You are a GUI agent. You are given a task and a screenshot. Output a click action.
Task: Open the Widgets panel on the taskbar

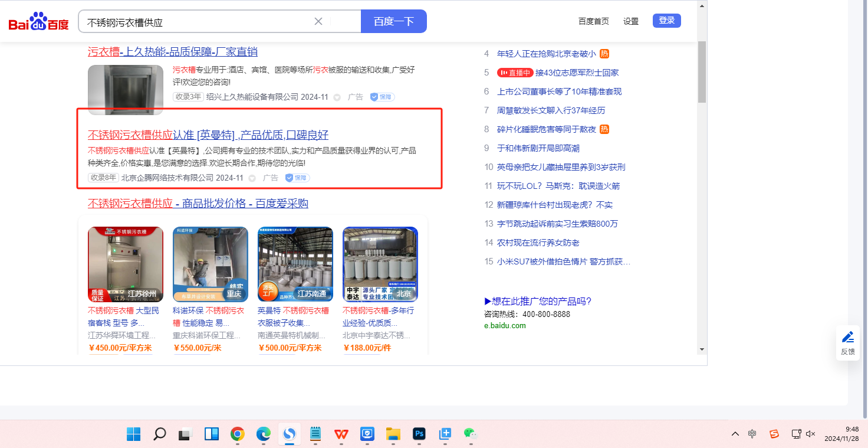[x=212, y=434]
